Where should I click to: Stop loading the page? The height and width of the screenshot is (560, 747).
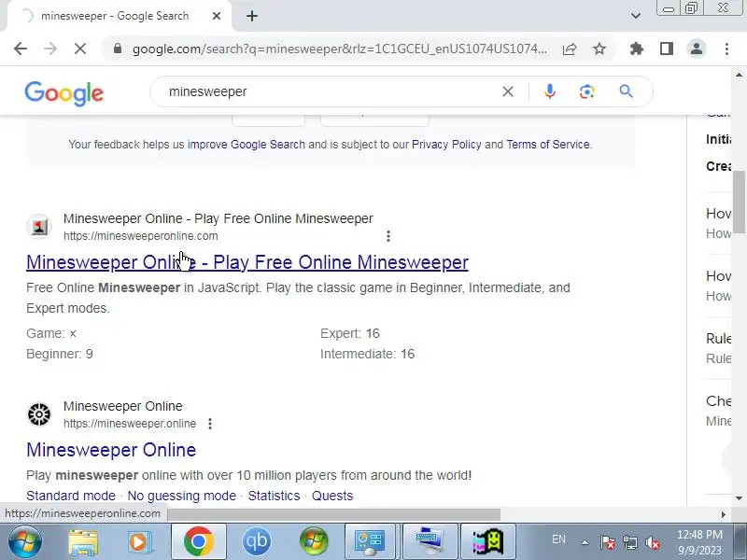point(80,49)
